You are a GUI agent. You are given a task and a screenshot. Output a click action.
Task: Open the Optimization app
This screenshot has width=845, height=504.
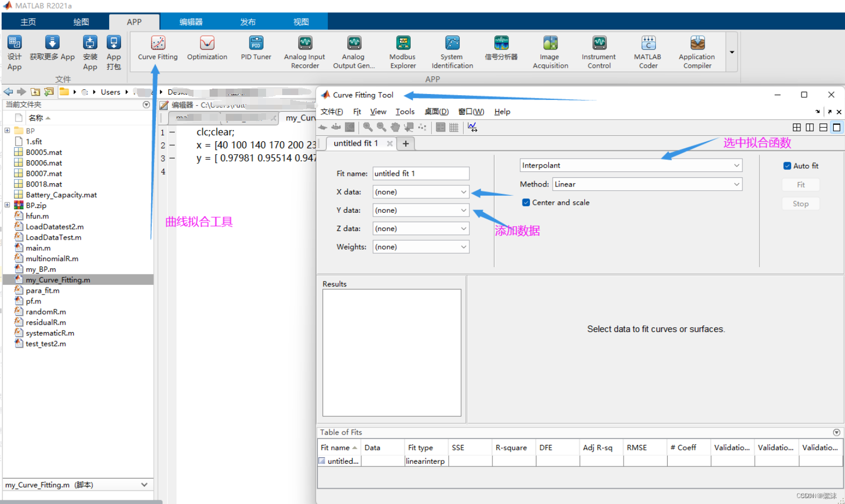point(207,48)
